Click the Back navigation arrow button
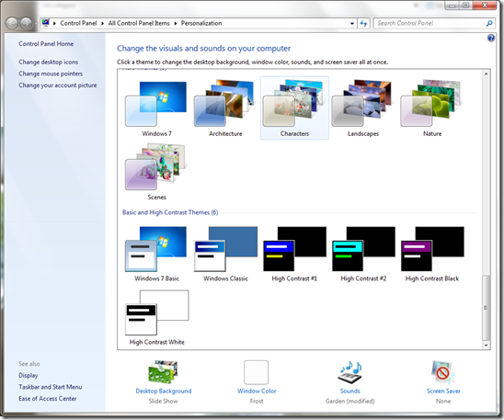This screenshot has height=420, width=504. (x=12, y=23)
